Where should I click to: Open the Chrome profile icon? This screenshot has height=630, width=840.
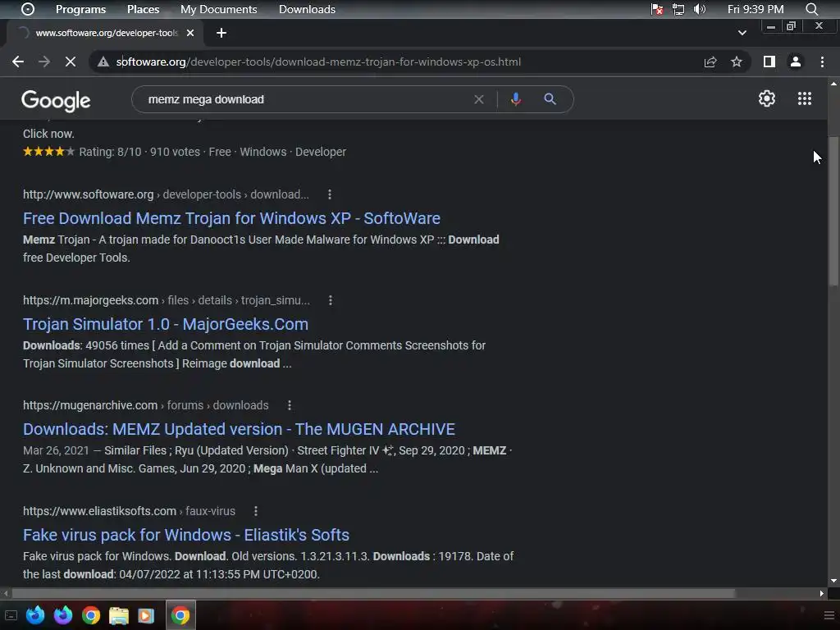tap(796, 62)
